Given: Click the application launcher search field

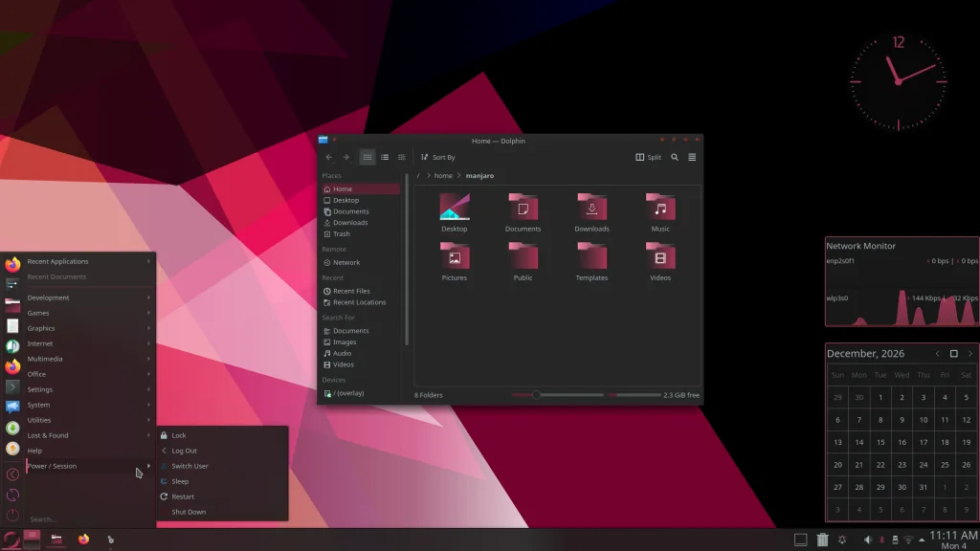Looking at the screenshot, I should pyautogui.click(x=89, y=519).
